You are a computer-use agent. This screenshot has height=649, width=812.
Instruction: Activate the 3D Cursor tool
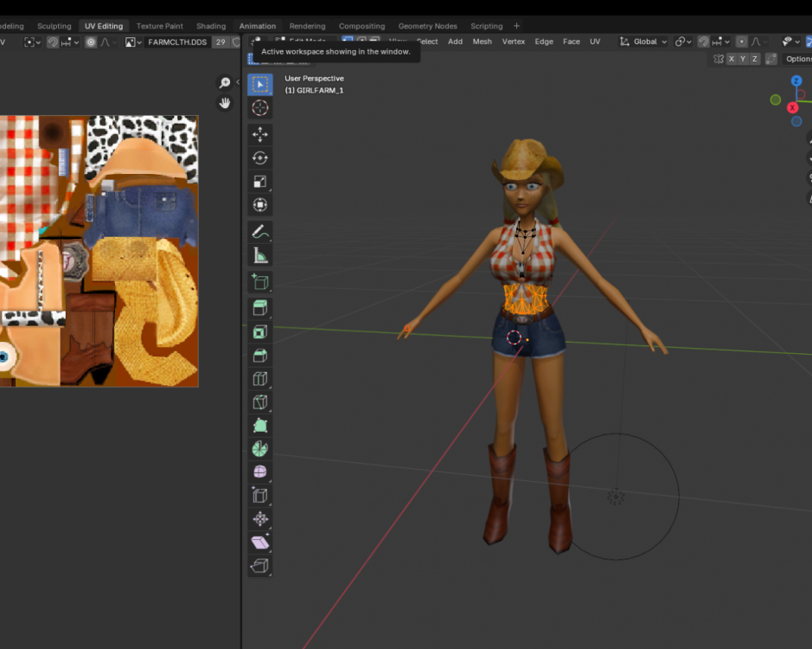[259, 108]
